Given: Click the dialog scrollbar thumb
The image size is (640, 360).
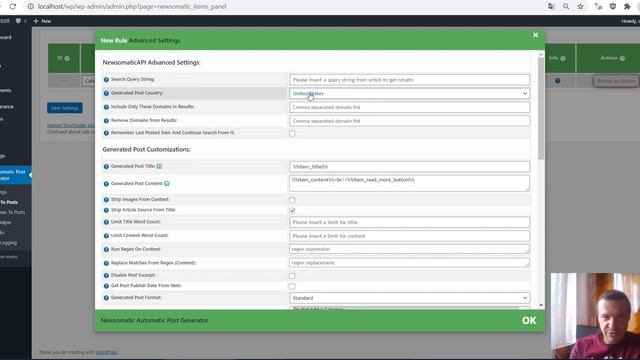Looking at the screenshot, I should (x=541, y=108).
